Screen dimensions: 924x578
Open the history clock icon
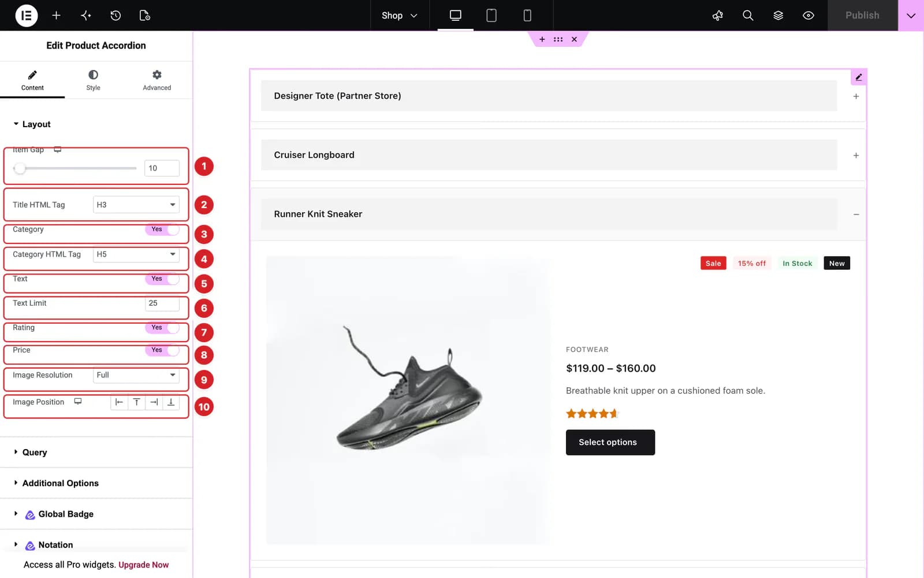(115, 16)
